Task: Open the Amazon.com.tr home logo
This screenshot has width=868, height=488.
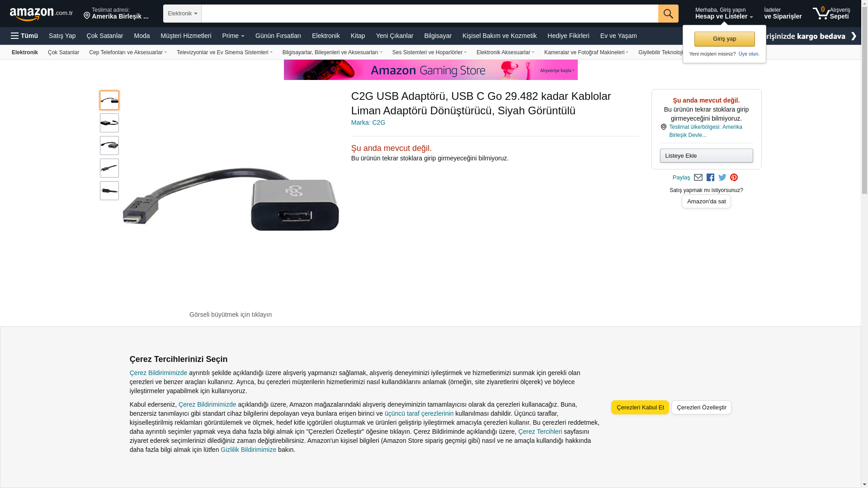Action: (x=41, y=14)
